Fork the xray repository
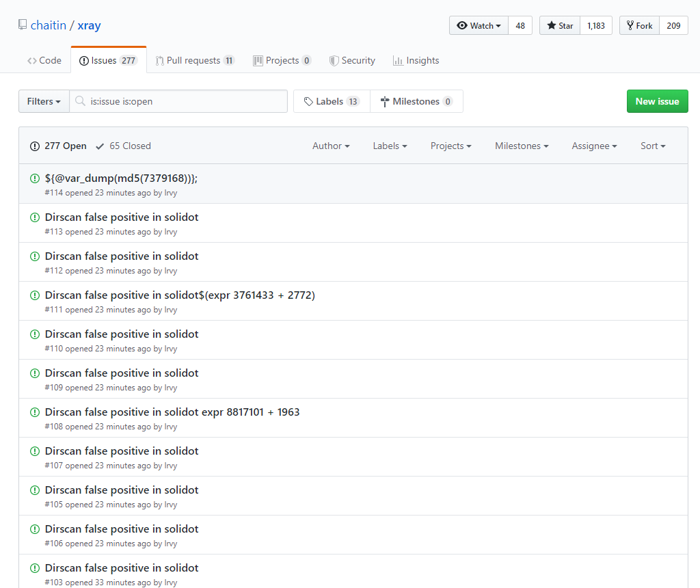Screen dimensions: 700x588 (x=639, y=25)
